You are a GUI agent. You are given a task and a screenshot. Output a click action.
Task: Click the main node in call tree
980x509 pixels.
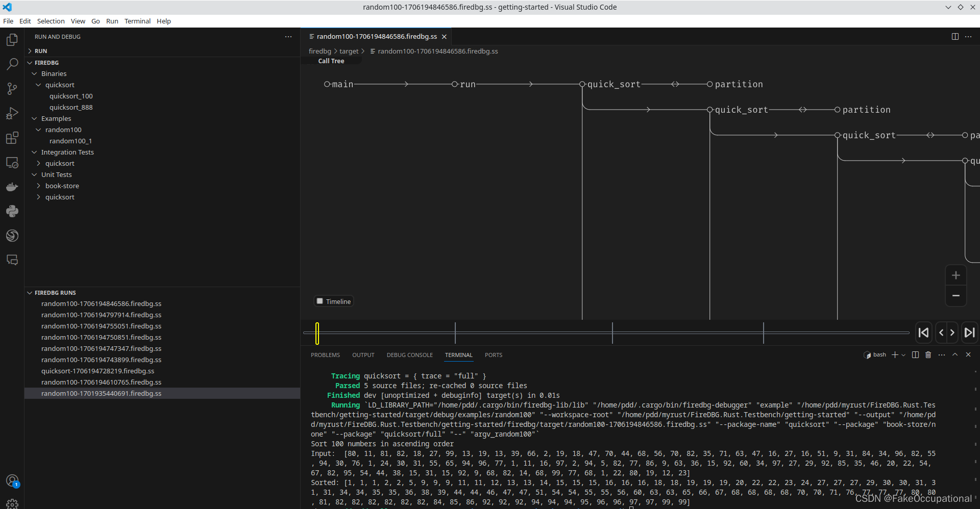pyautogui.click(x=339, y=84)
